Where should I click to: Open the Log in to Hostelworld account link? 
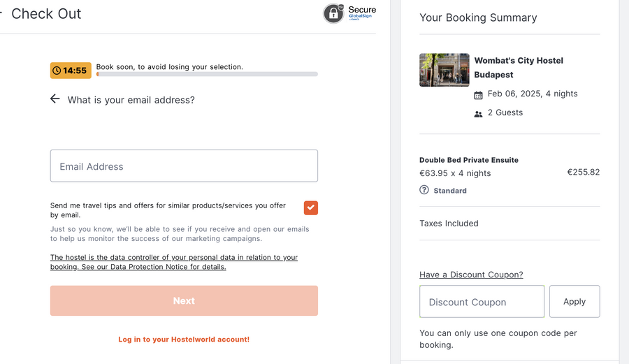184,340
